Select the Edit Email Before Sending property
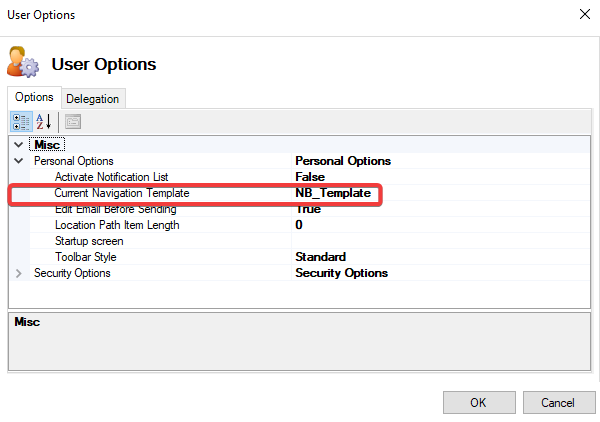The height and width of the screenshot is (422, 600). (115, 209)
